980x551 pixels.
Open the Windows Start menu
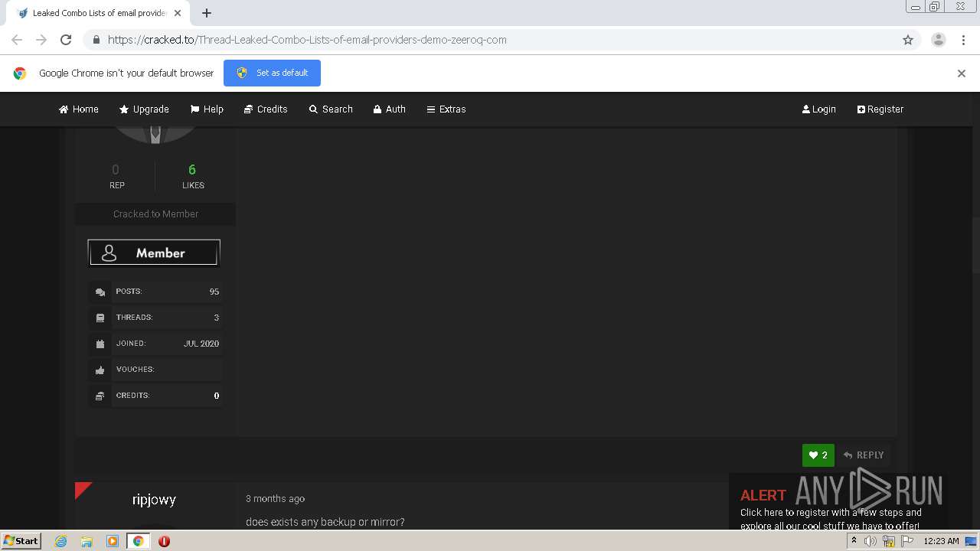point(21,541)
